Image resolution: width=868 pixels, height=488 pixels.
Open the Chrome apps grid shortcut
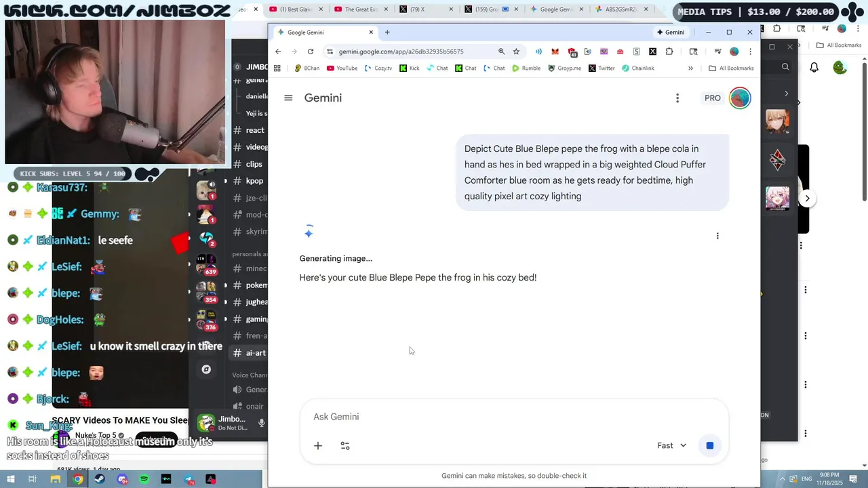pyautogui.click(x=277, y=68)
